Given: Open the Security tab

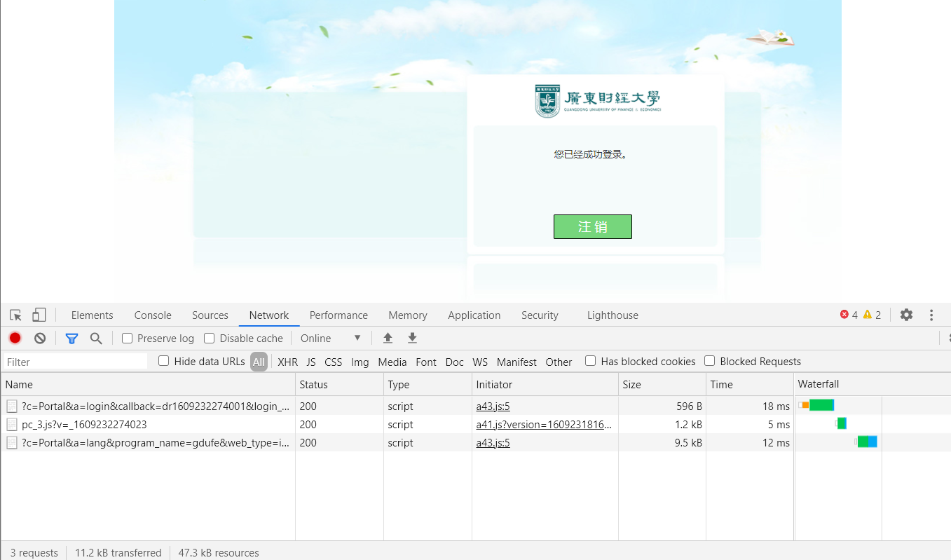Looking at the screenshot, I should [540, 315].
